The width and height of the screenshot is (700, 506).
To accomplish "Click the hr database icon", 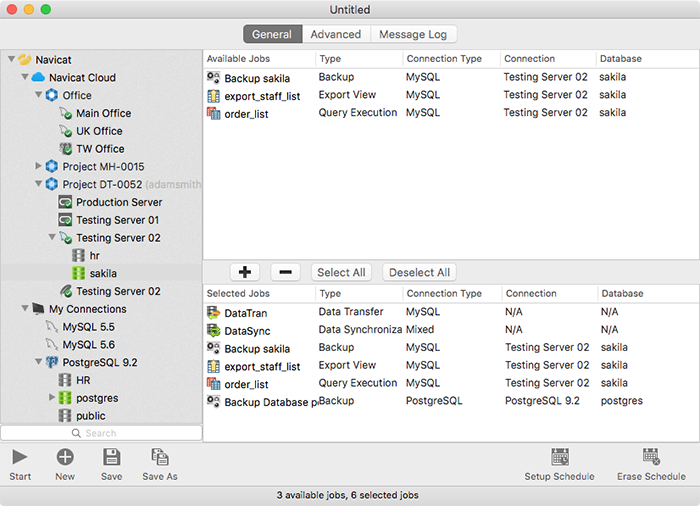I will [79, 255].
